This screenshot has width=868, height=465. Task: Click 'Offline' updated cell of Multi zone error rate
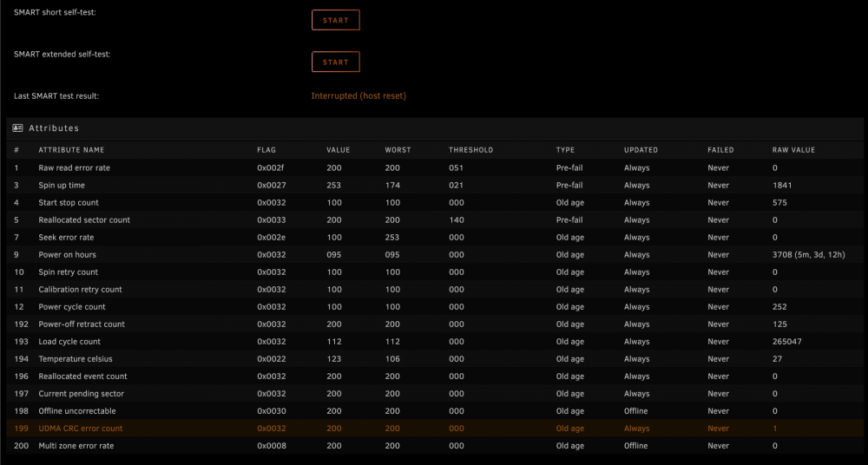tap(635, 446)
